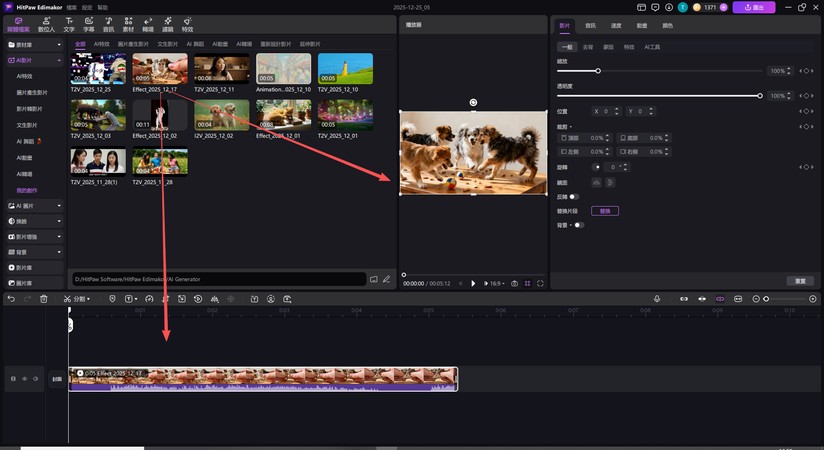Add keyframe diamond for opacity row
The height and width of the screenshot is (450, 824).
(807, 96)
